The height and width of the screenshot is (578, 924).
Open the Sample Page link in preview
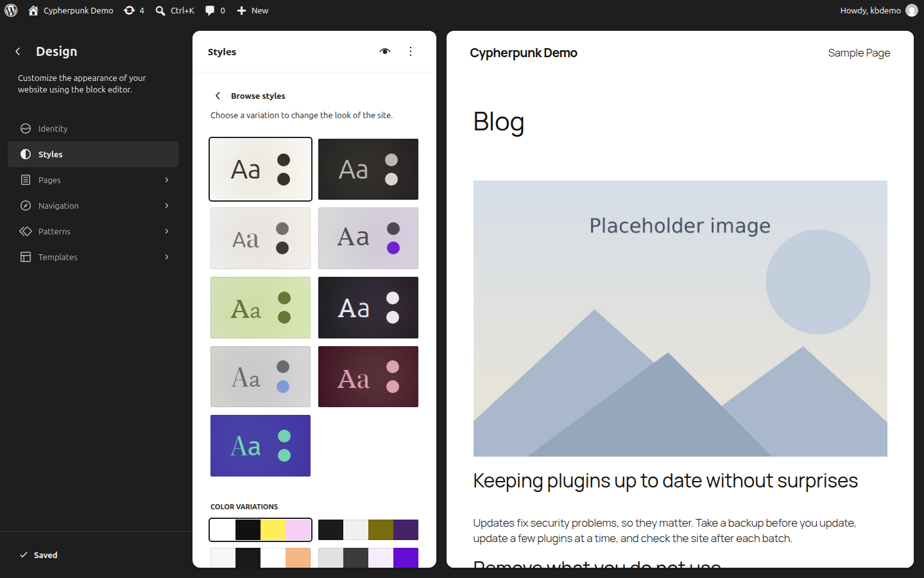859,53
